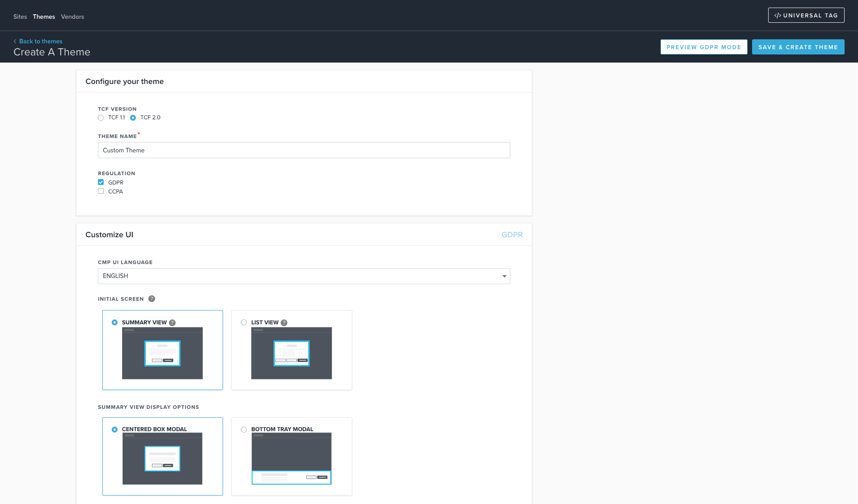Enable the CCPA regulation checkbox

[101, 191]
